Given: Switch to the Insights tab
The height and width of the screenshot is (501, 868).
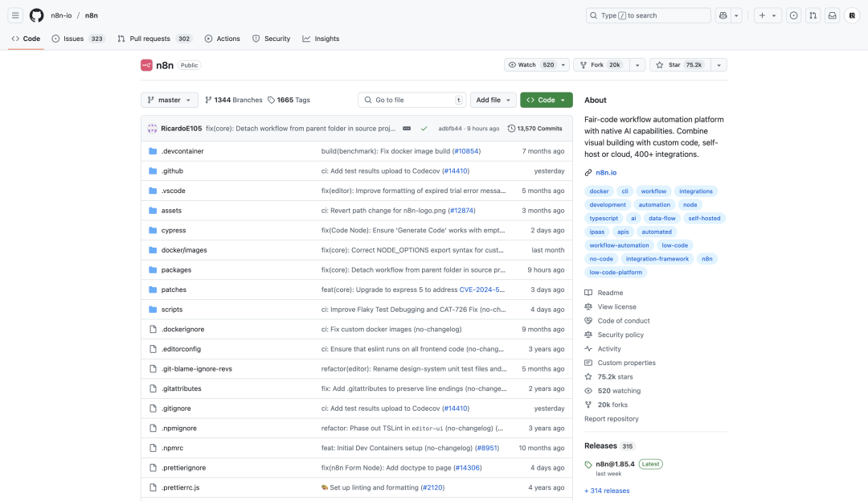Looking at the screenshot, I should tap(321, 39).
